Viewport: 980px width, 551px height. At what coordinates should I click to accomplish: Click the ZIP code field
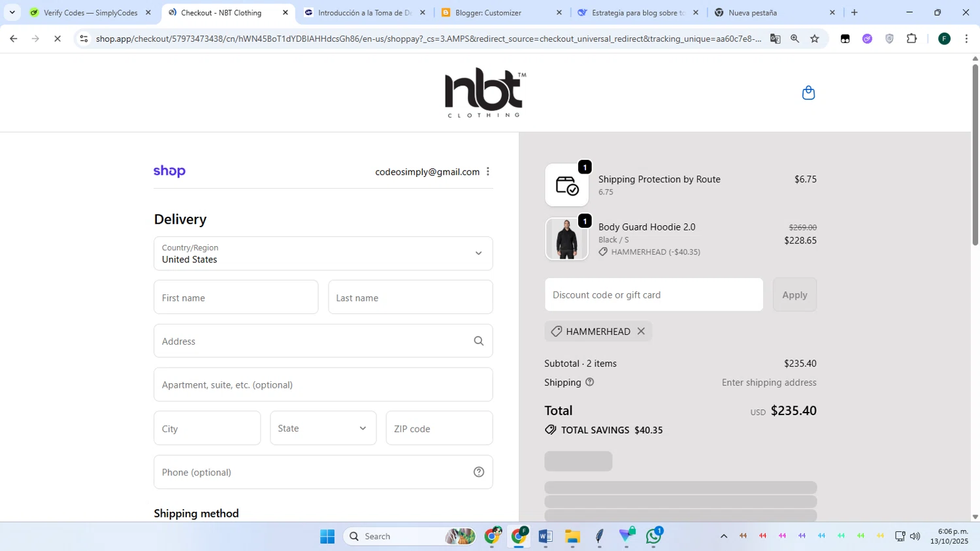[439, 428]
